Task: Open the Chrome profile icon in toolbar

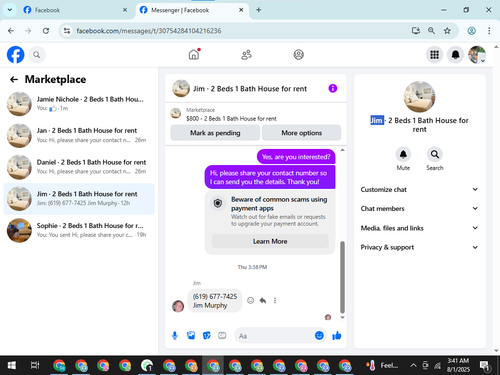Action: click(x=471, y=31)
